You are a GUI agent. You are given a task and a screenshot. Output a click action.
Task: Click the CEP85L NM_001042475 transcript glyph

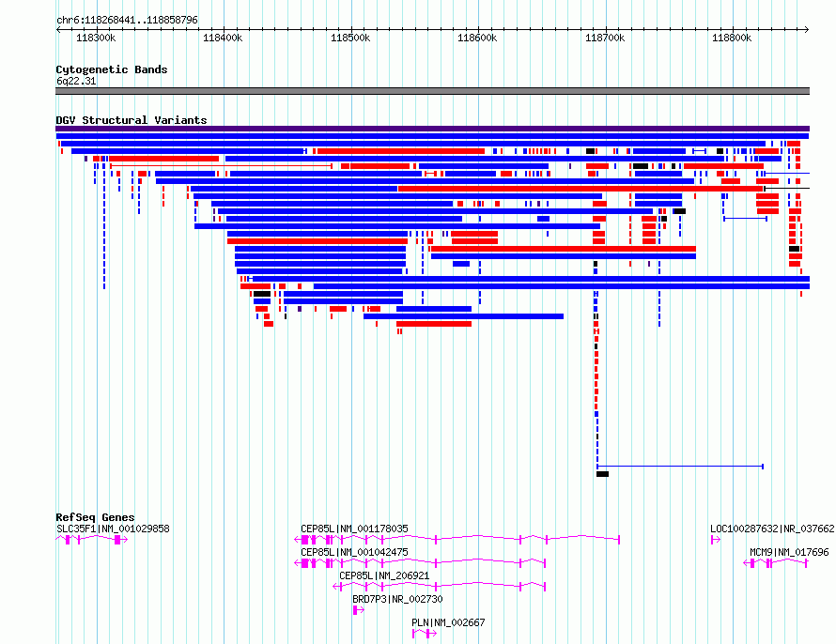[x=420, y=563]
